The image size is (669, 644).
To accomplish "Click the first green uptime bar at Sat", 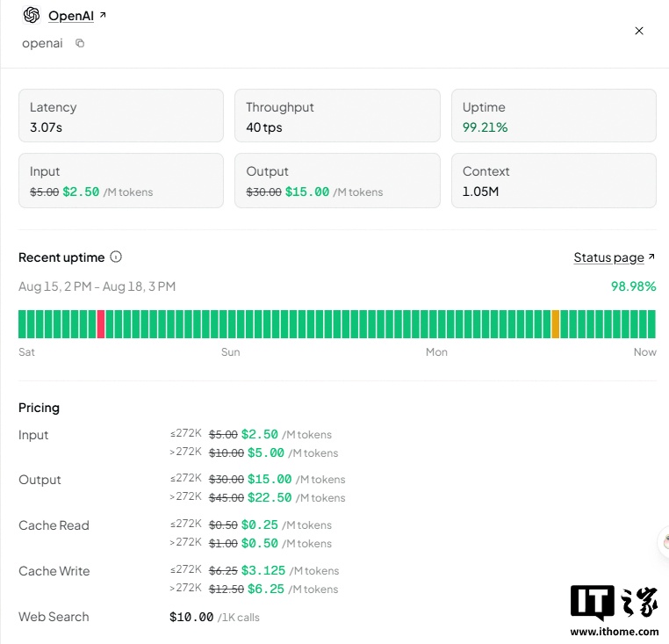I will point(22,324).
